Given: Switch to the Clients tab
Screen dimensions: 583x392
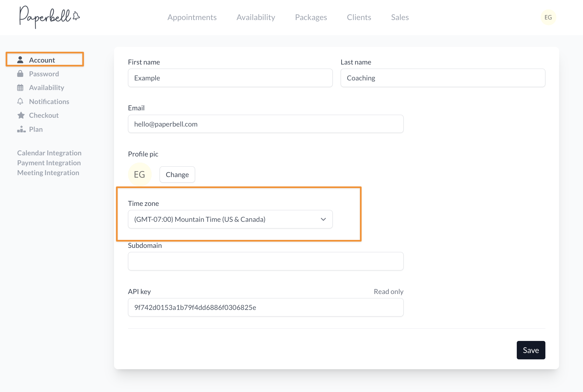Looking at the screenshot, I should (359, 17).
